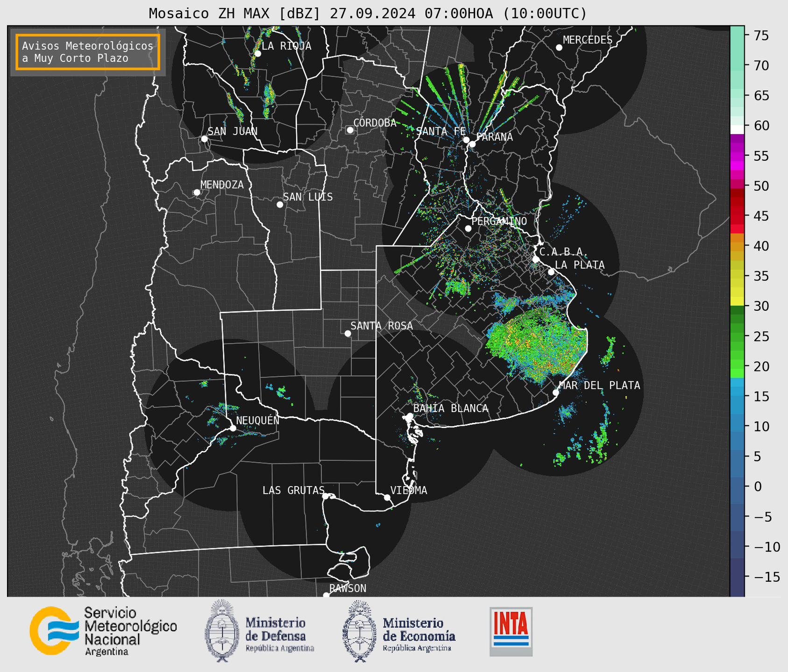Click the La Plata city marker dot
788x672 pixels.
pos(551,272)
